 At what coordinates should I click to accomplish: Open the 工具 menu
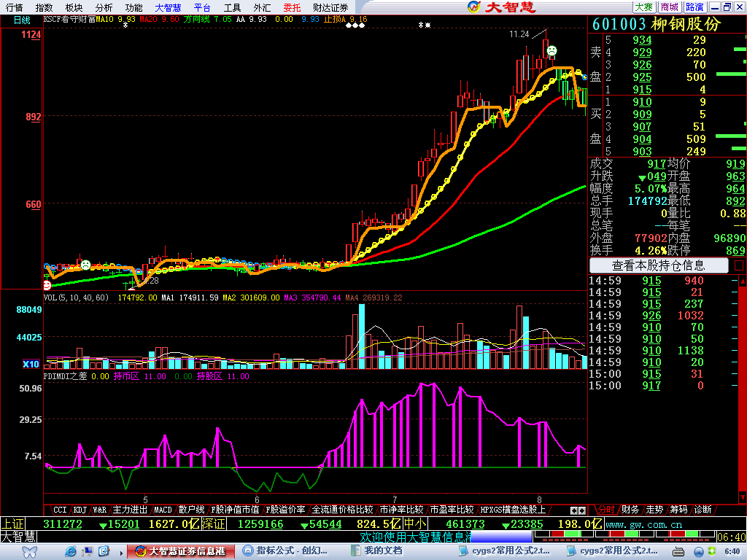coord(233,7)
